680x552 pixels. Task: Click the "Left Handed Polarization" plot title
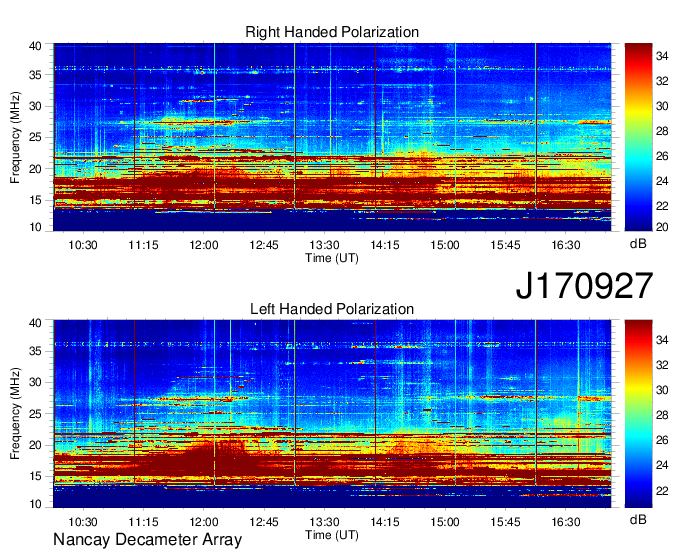(332, 309)
